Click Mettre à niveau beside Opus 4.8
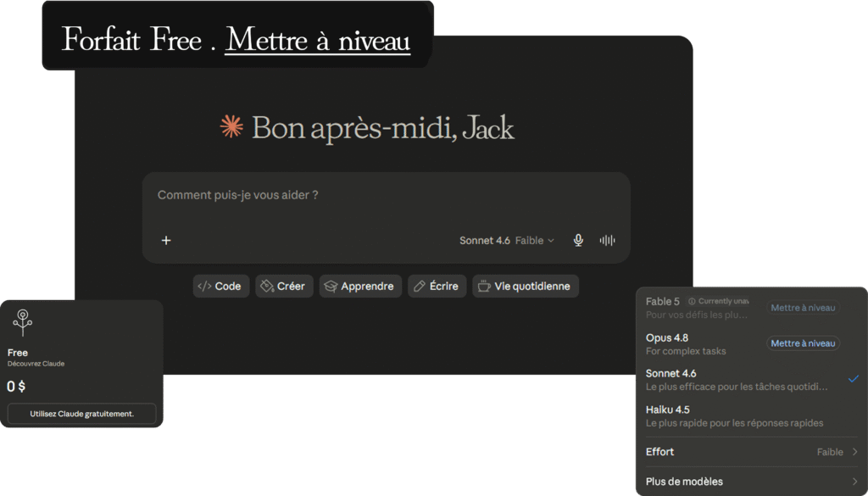 coord(803,343)
